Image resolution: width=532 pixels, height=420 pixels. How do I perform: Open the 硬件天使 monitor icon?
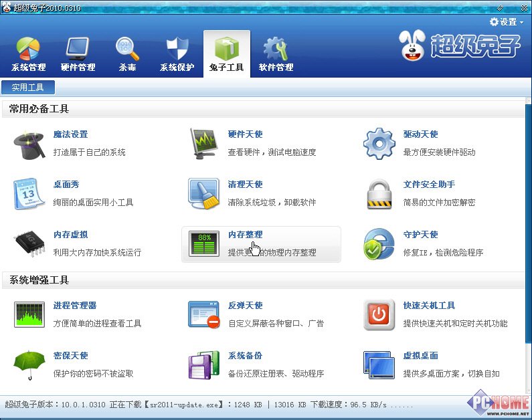[x=204, y=144]
